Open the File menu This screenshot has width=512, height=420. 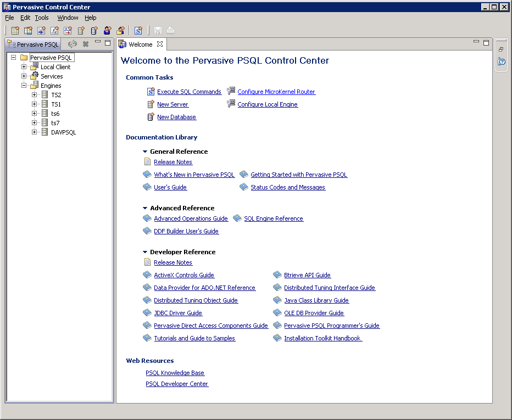pos(9,18)
